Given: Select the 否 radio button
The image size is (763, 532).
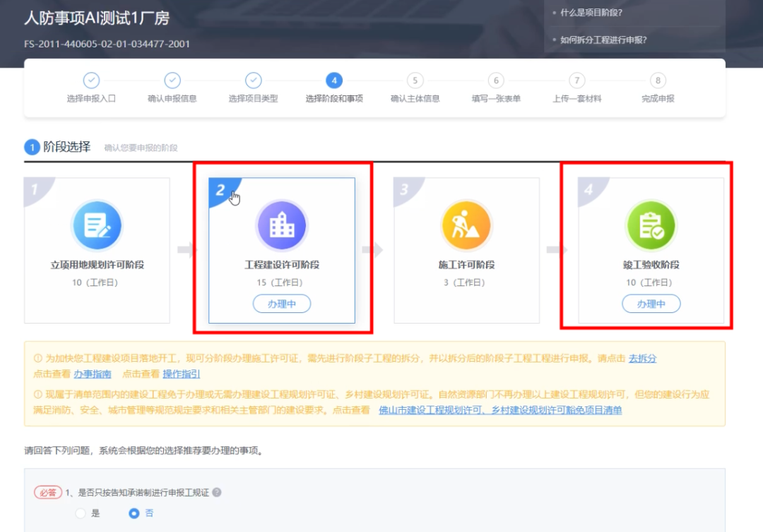Looking at the screenshot, I should pyautogui.click(x=134, y=514).
